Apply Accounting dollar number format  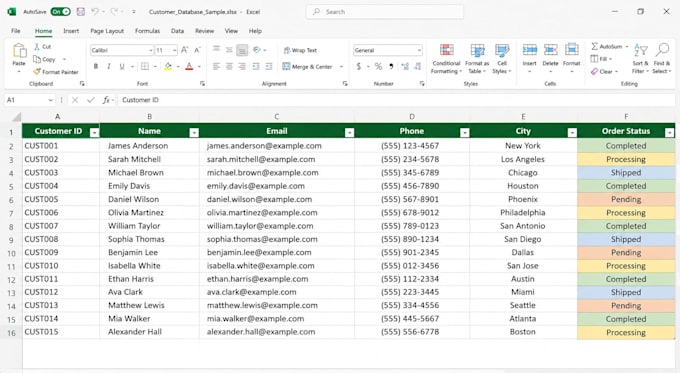[359, 66]
